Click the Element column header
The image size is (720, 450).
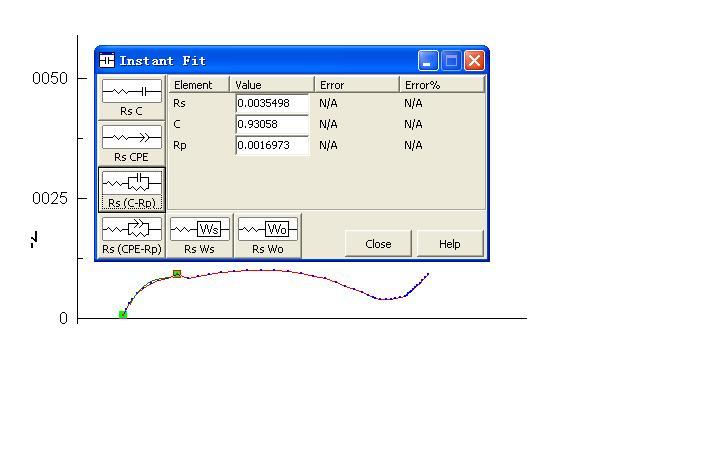pos(199,85)
